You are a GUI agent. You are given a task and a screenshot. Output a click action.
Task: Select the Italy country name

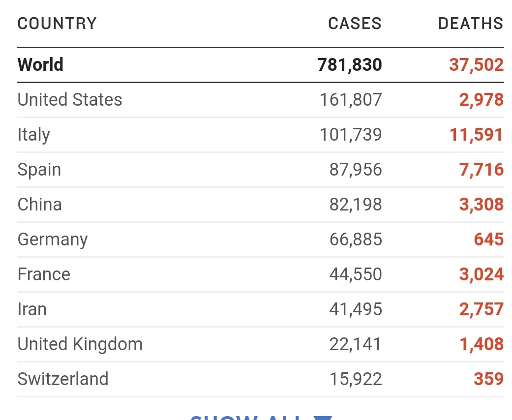pyautogui.click(x=33, y=135)
